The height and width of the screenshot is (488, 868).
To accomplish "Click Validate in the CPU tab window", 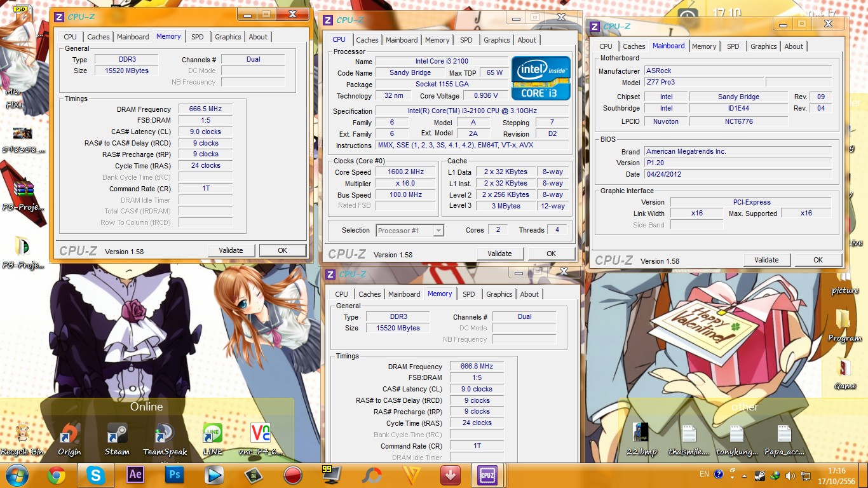I will (499, 254).
